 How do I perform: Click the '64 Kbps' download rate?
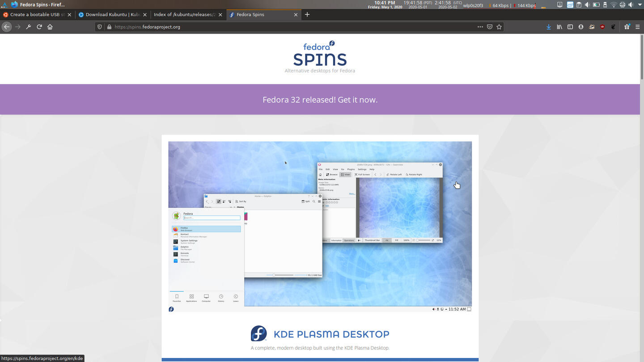[x=500, y=5]
